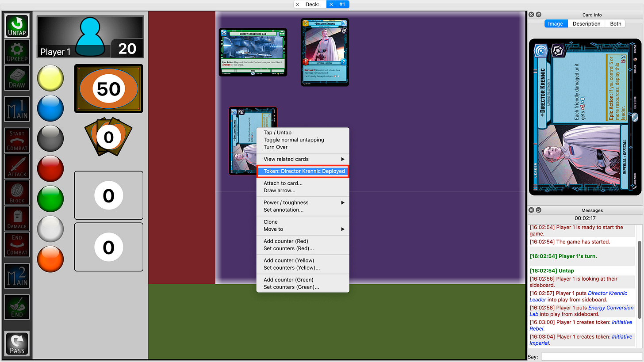Choose the Attack phase sword icon

pyautogui.click(x=17, y=166)
